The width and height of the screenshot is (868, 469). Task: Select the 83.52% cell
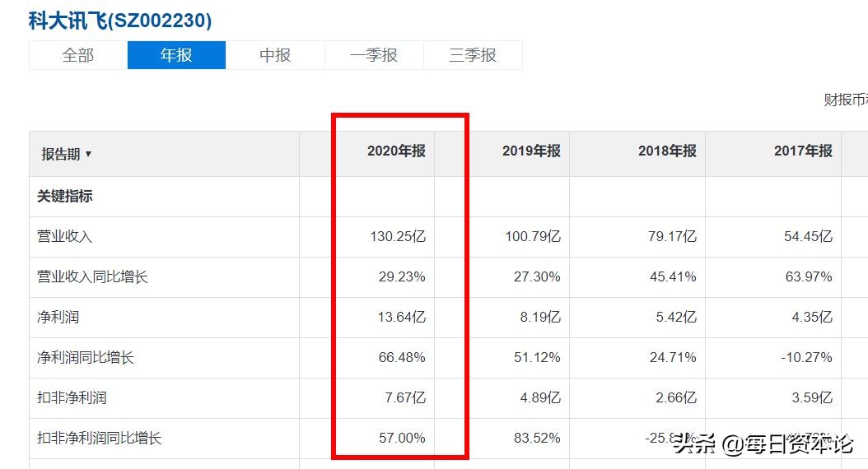pyautogui.click(x=537, y=439)
